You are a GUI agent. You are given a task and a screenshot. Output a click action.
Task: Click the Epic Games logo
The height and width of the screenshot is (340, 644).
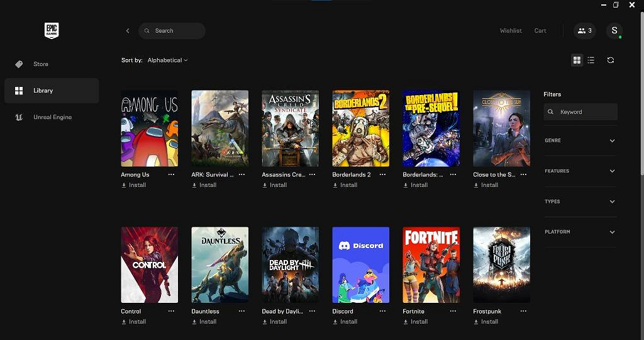coord(52,30)
